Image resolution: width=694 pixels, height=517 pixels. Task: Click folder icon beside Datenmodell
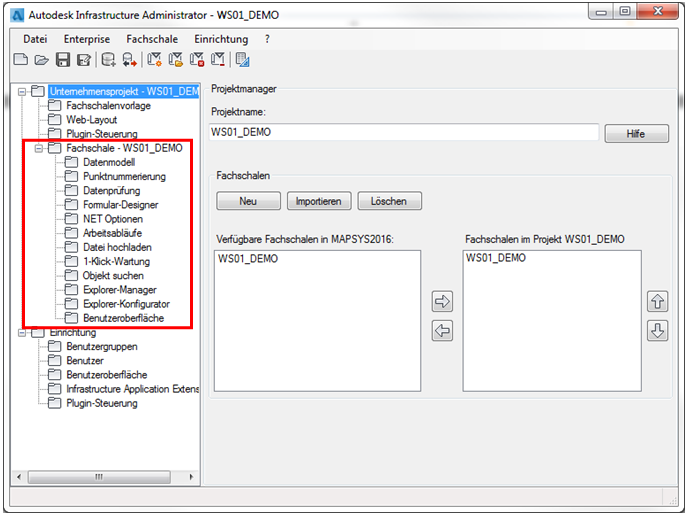point(71,162)
